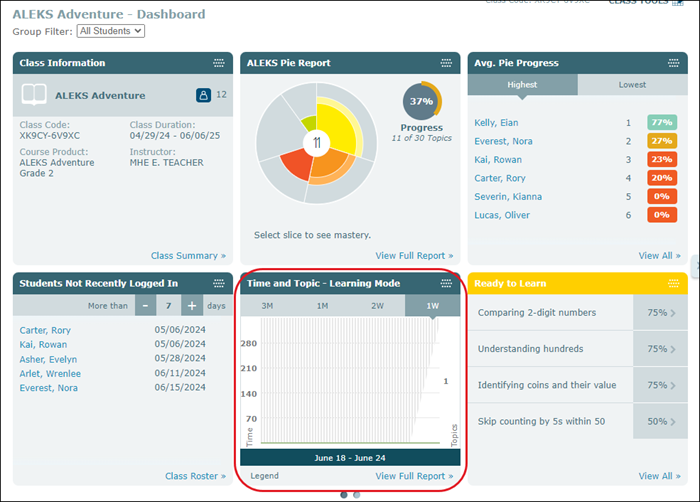Click the book icon beside ALEKS Adventure
700x502 pixels.
[36, 96]
